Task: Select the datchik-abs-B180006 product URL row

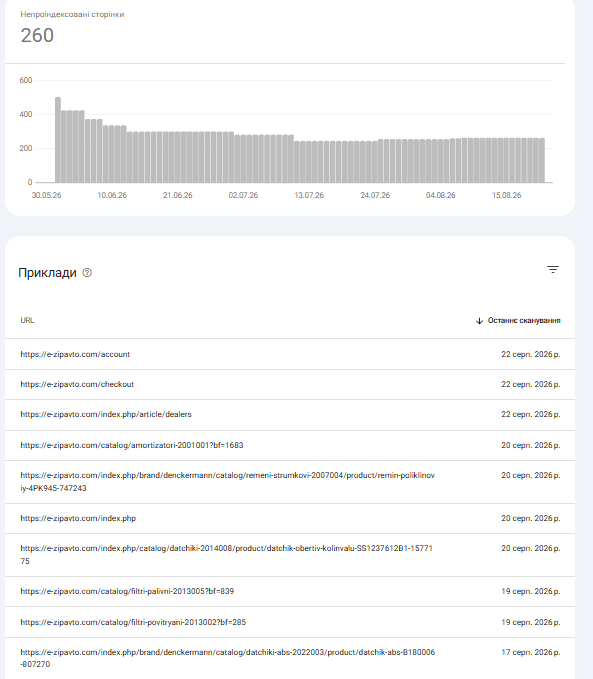Action: click(290, 658)
